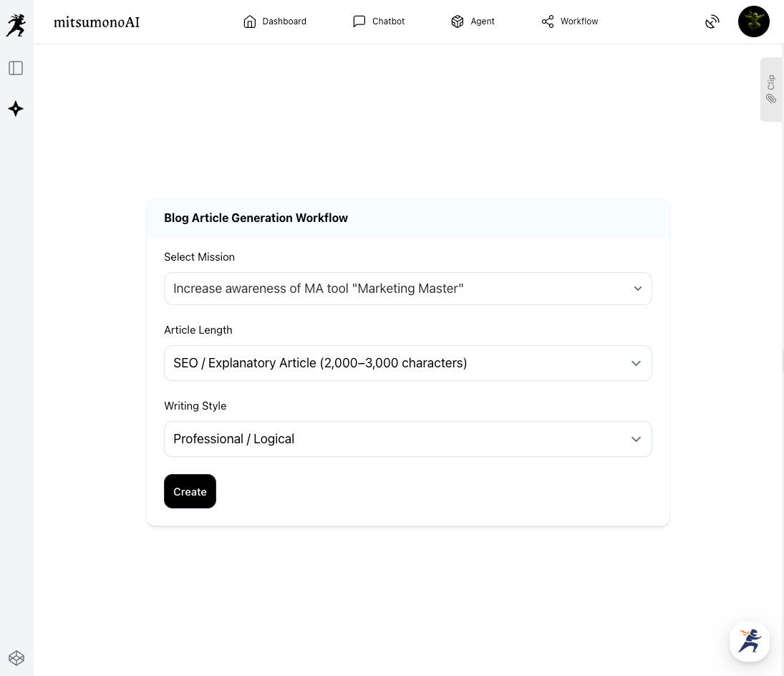The image size is (784, 676).
Task: Click the Writing Style field label
Action: 195,405
